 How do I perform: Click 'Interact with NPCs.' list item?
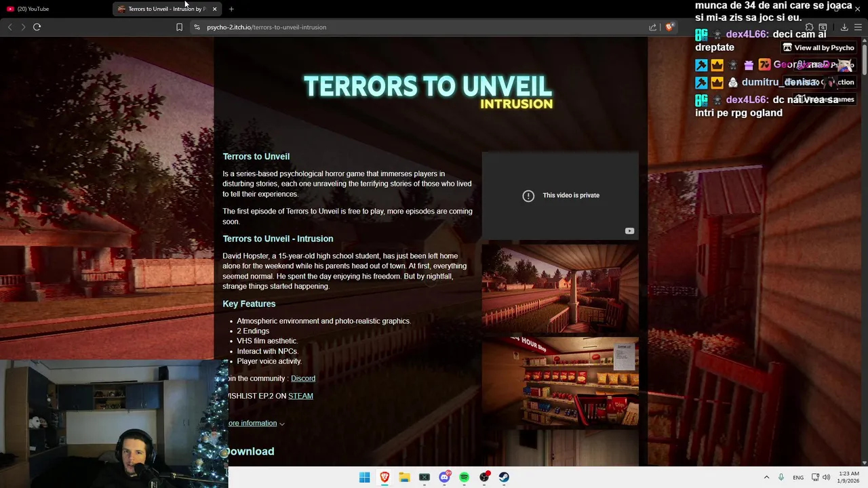point(267,351)
